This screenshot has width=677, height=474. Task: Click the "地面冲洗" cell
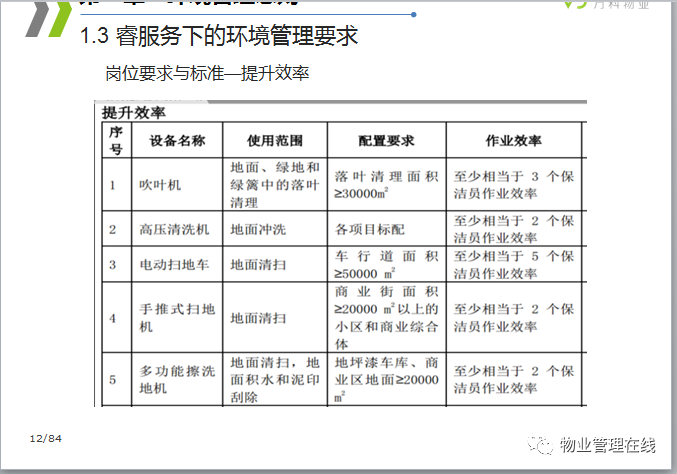pyautogui.click(x=275, y=229)
